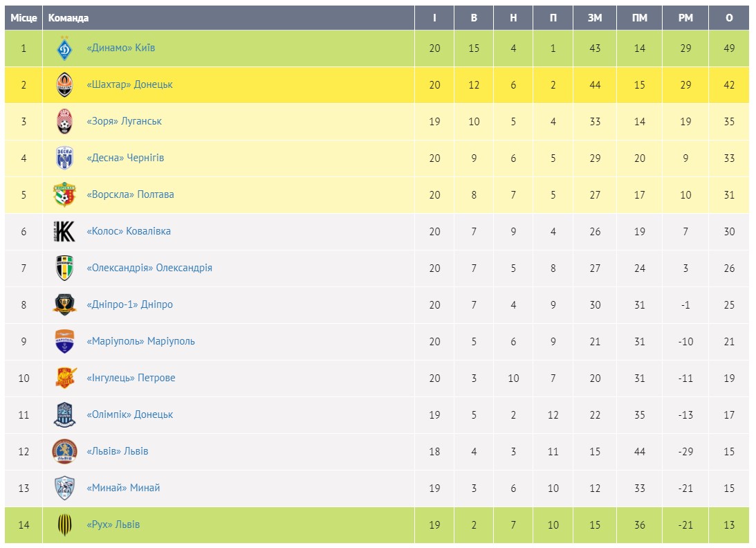Click the «РМ» goal difference header
Image resolution: width=756 pixels, height=548 pixels.
(x=685, y=18)
